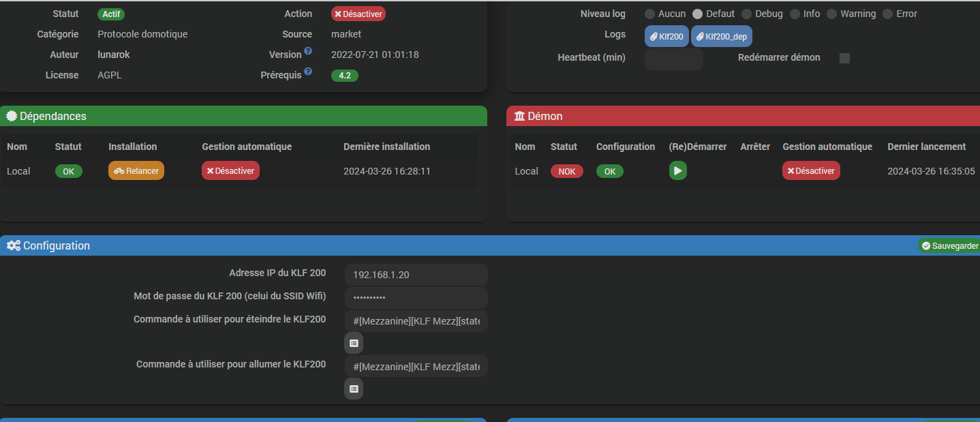Open the Klf200 log file

click(667, 36)
